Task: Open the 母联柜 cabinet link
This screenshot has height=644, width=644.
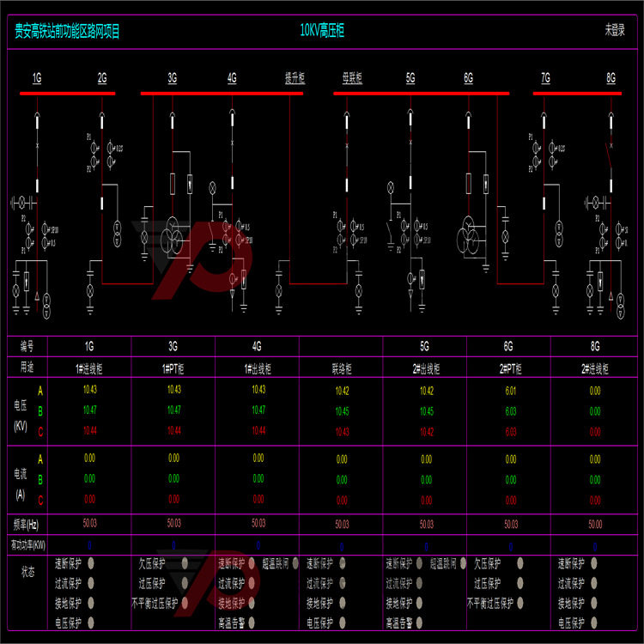Action: point(352,78)
